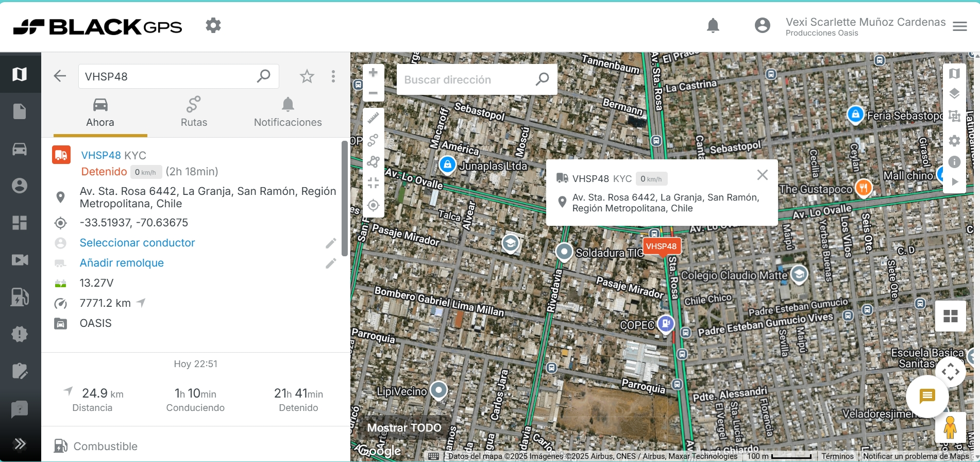
Task: Click the Street View pegman icon
Action: 950,427
